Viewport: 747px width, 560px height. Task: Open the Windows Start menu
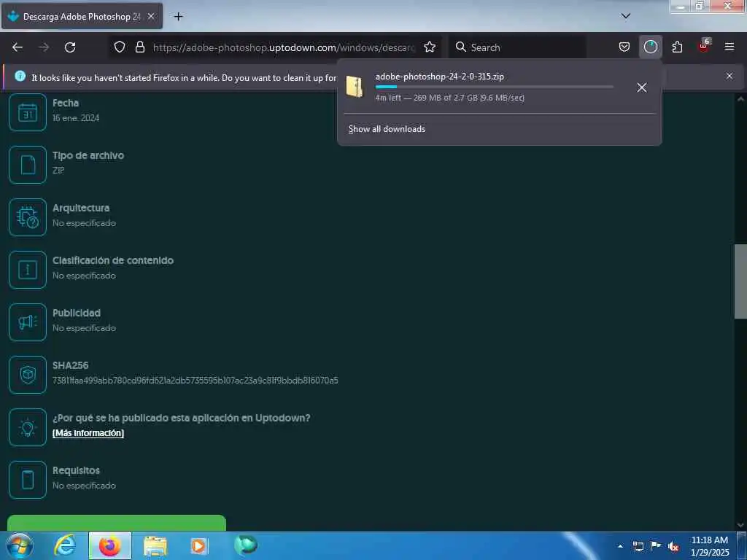(x=20, y=545)
